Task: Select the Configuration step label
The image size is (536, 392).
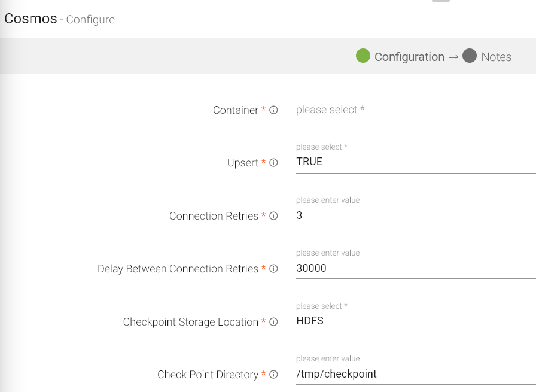Action: (x=409, y=57)
